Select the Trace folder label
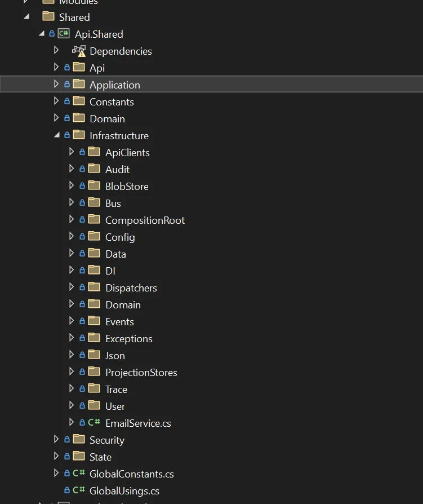Image resolution: width=423 pixels, height=504 pixels. pyautogui.click(x=116, y=390)
